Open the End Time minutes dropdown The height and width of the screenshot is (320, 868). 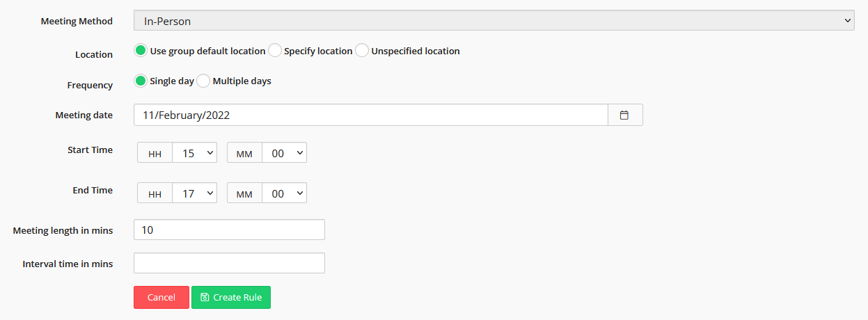(284, 193)
